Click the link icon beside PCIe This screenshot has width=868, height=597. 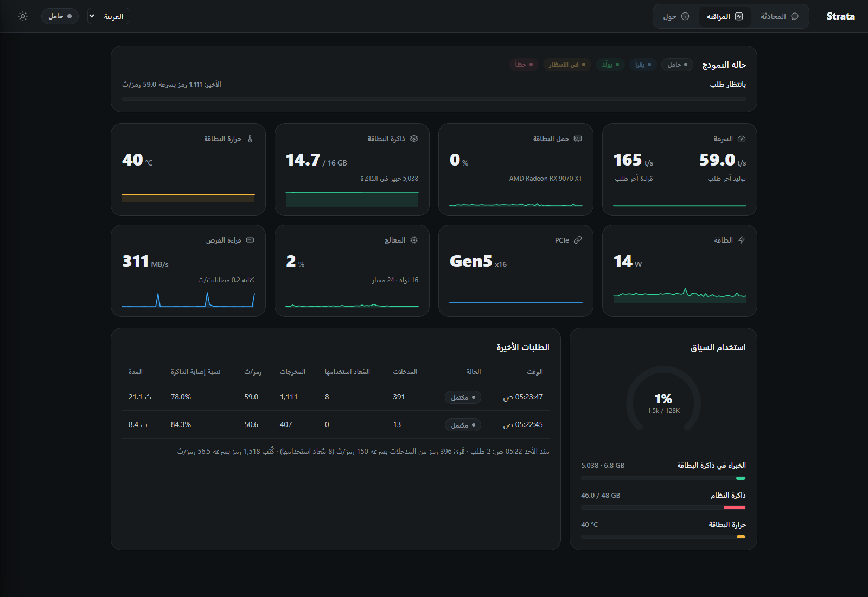[x=578, y=240]
